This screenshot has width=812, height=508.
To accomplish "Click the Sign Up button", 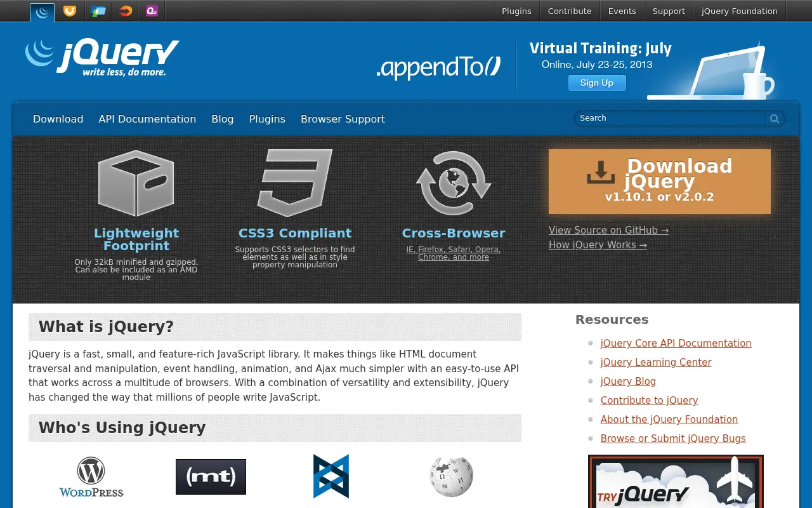I will 597,83.
